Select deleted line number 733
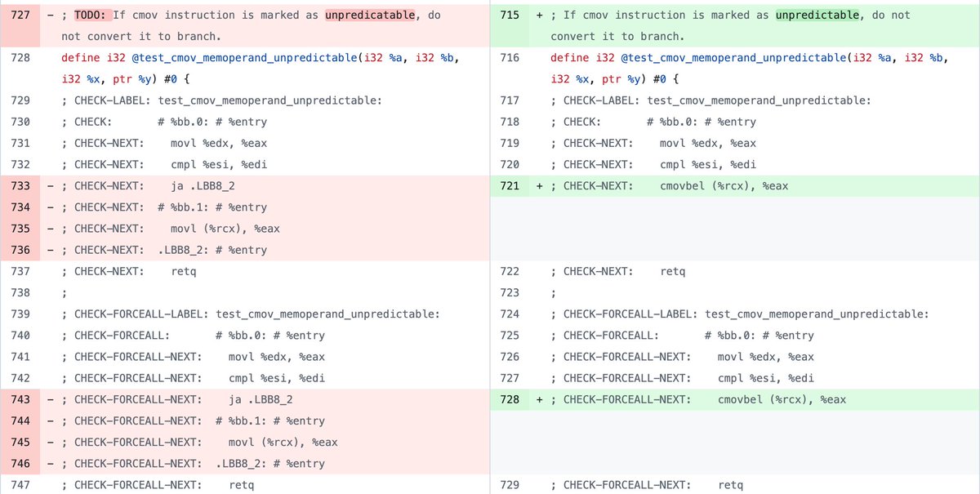This screenshot has height=494, width=980. click(20, 185)
